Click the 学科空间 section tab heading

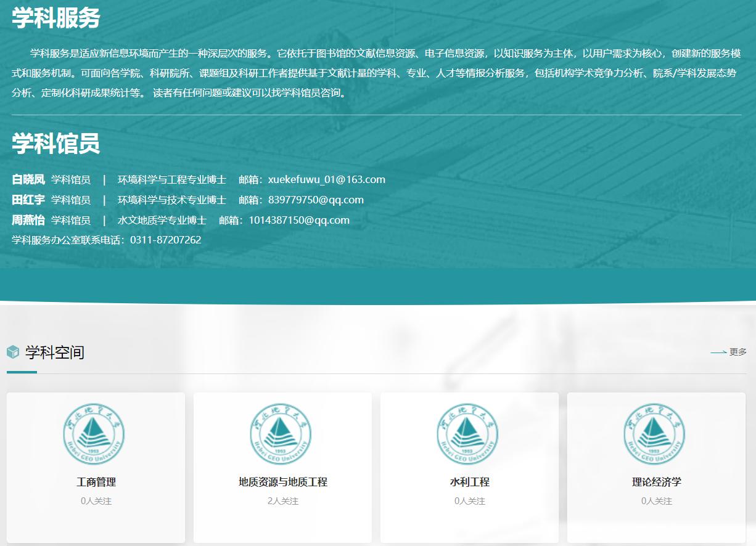coord(54,352)
